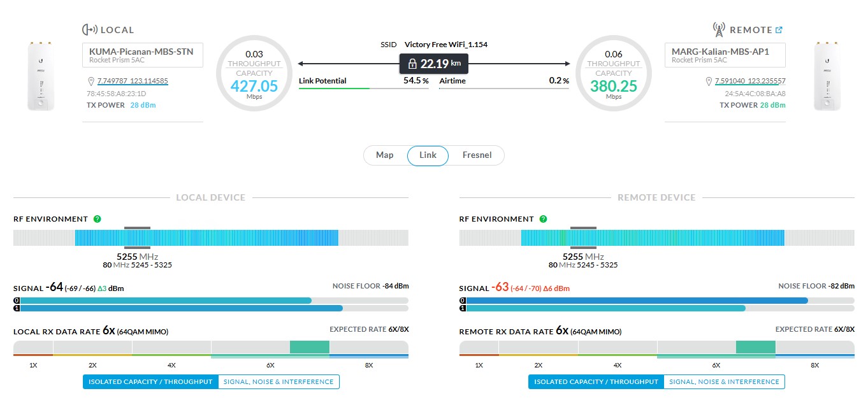Click the remote RX data rate bar
The image size is (868, 398).
[656, 348]
